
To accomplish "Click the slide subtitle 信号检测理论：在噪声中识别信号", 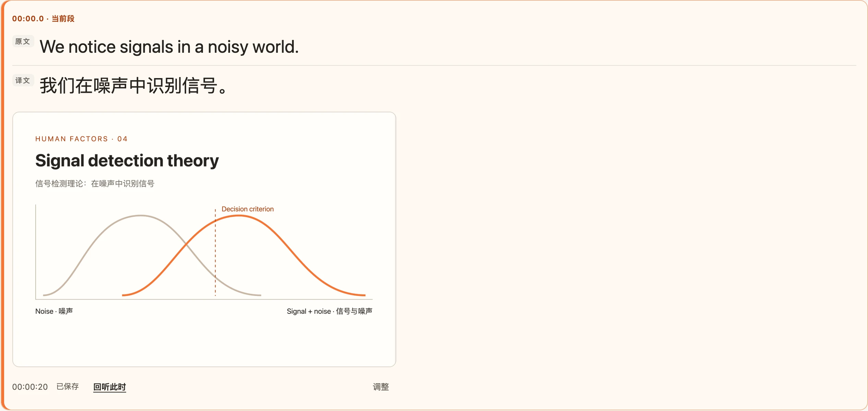I will (95, 184).
